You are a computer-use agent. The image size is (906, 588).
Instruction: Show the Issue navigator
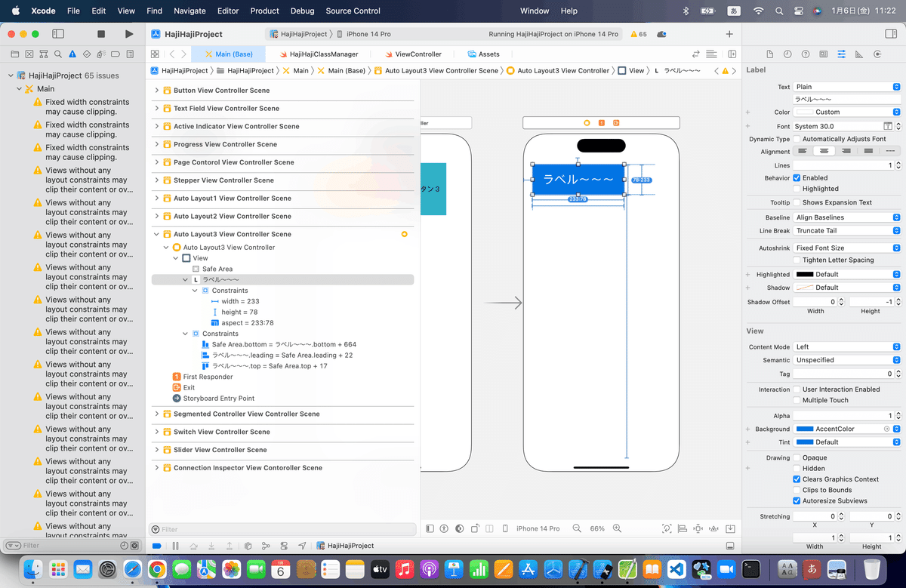72,54
